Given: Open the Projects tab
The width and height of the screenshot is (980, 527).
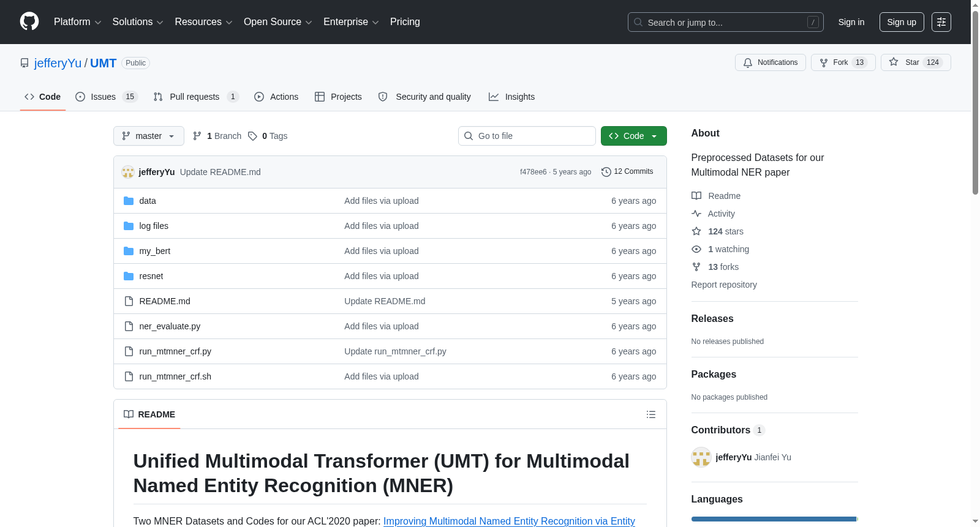Looking at the screenshot, I should point(338,97).
